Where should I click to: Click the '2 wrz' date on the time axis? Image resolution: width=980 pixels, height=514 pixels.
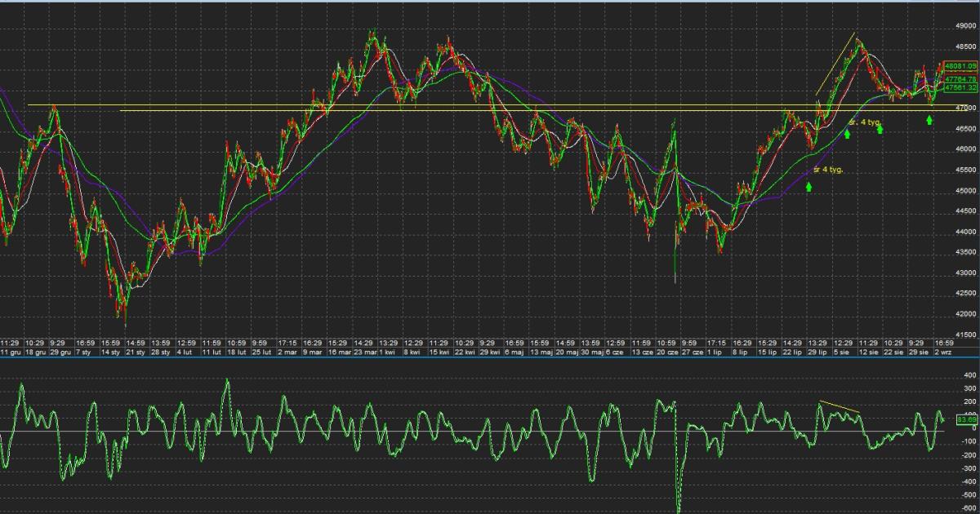(944, 352)
